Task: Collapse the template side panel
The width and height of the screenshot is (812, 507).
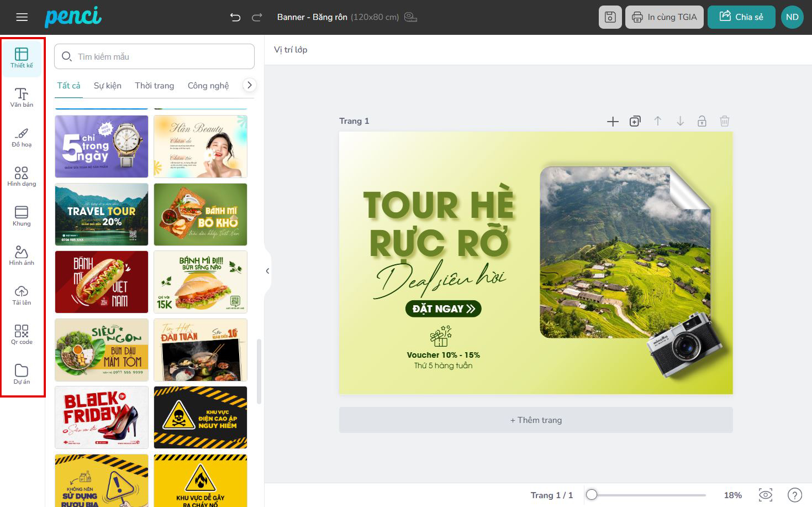Action: pyautogui.click(x=267, y=271)
